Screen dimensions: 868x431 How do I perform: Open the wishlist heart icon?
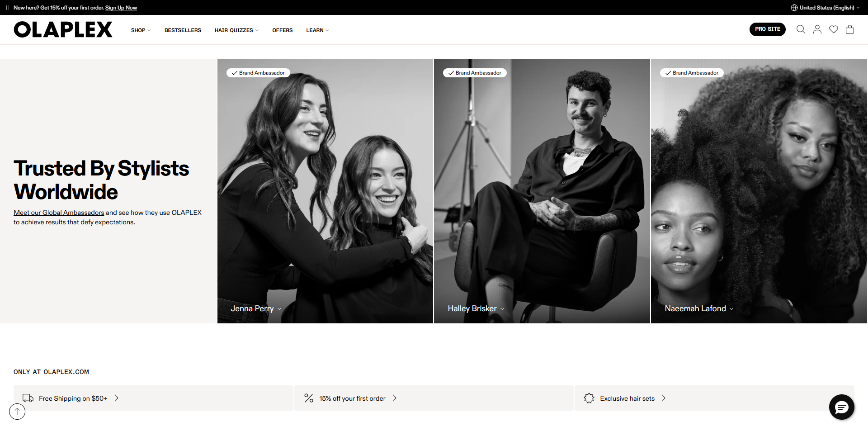point(833,29)
